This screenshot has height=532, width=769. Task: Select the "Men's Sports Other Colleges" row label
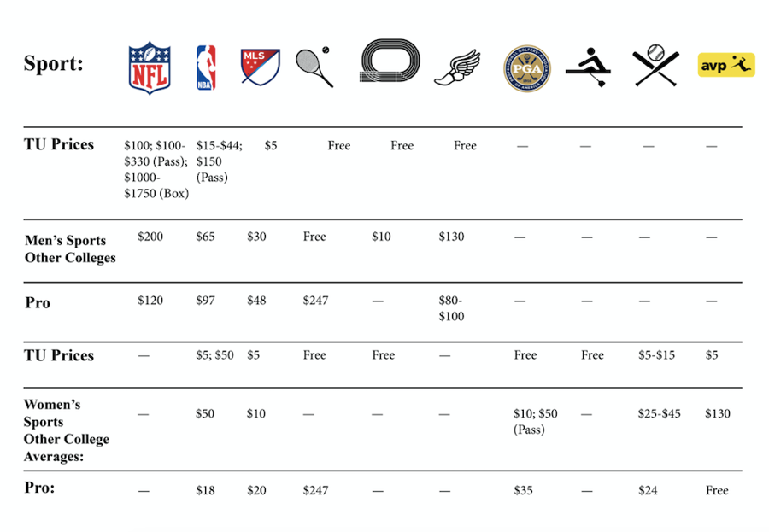pos(69,249)
